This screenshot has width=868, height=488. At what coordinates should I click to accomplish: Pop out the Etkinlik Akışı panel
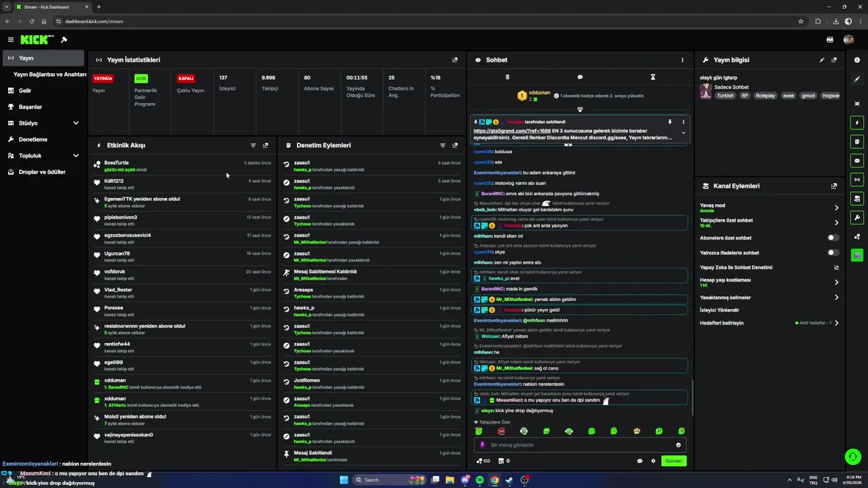[265, 145]
